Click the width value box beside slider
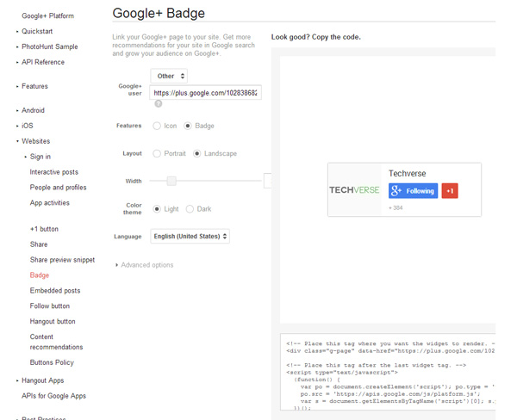The width and height of the screenshot is (517, 420). click(x=268, y=181)
